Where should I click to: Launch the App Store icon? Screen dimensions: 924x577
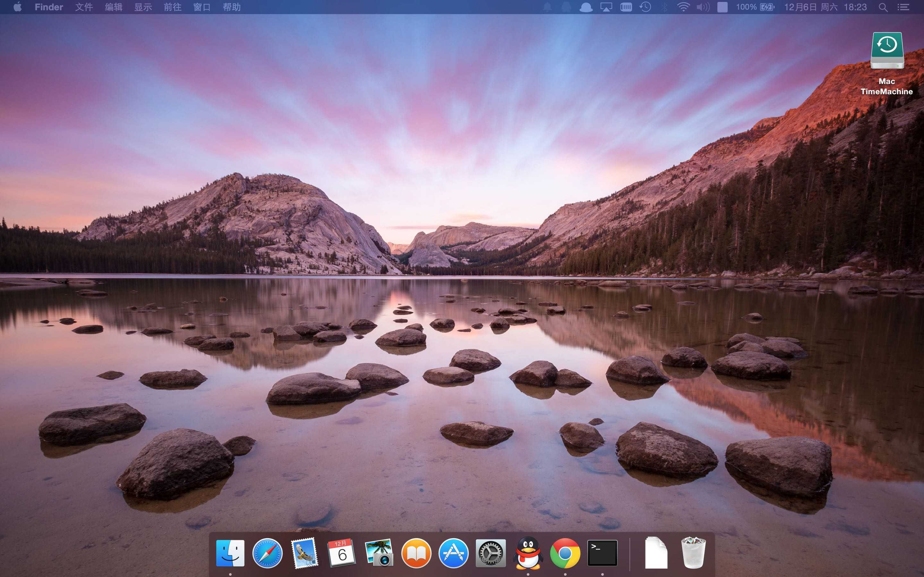[x=453, y=553]
